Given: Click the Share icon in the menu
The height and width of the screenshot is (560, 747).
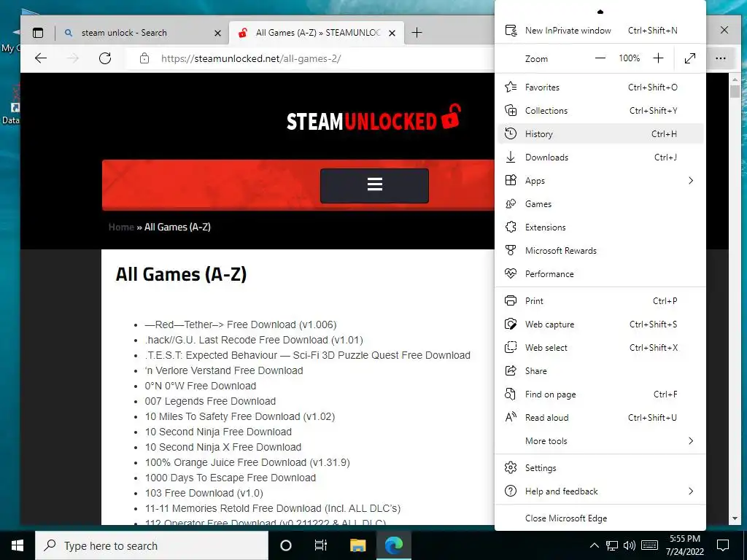Looking at the screenshot, I should [511, 371].
